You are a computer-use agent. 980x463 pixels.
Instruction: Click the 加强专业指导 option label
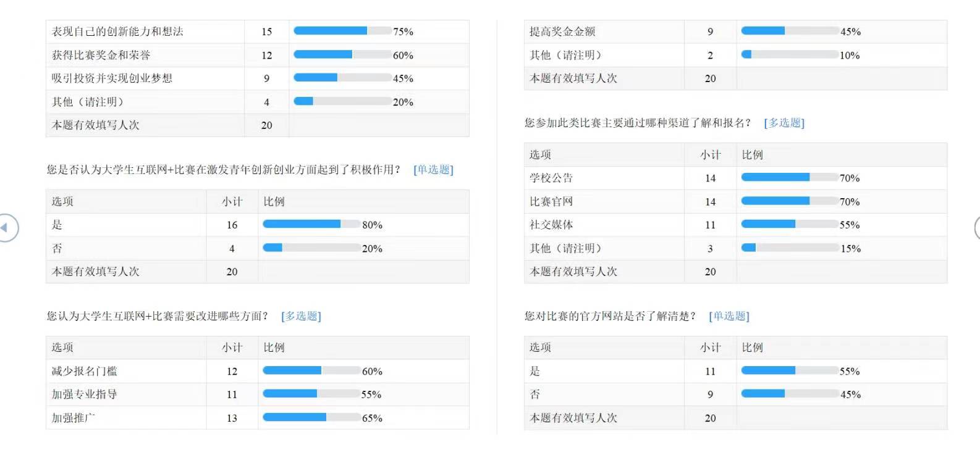pos(85,394)
